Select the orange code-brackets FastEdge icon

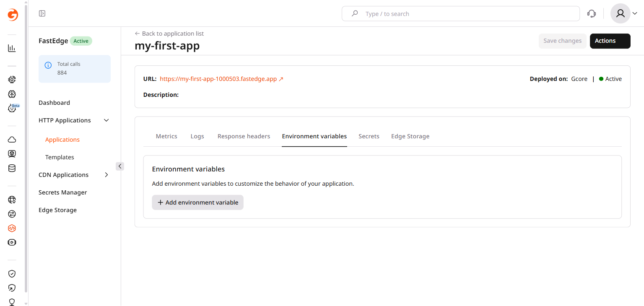pos(12,228)
